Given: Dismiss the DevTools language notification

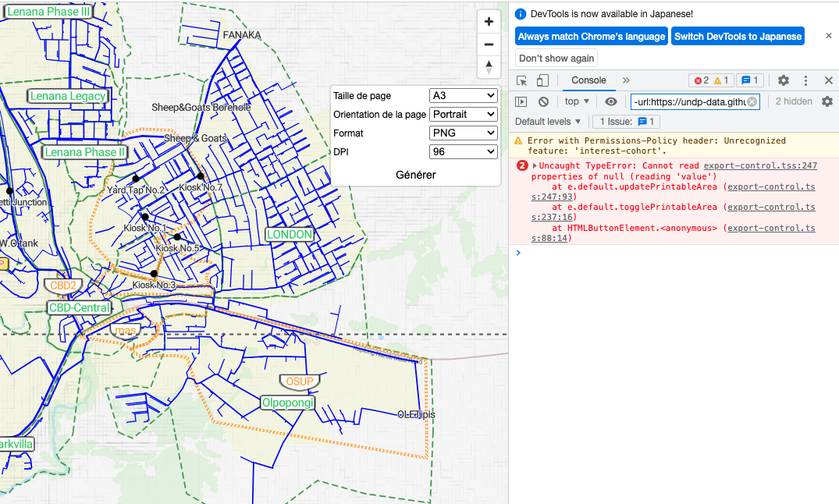Looking at the screenshot, I should pyautogui.click(x=828, y=36).
